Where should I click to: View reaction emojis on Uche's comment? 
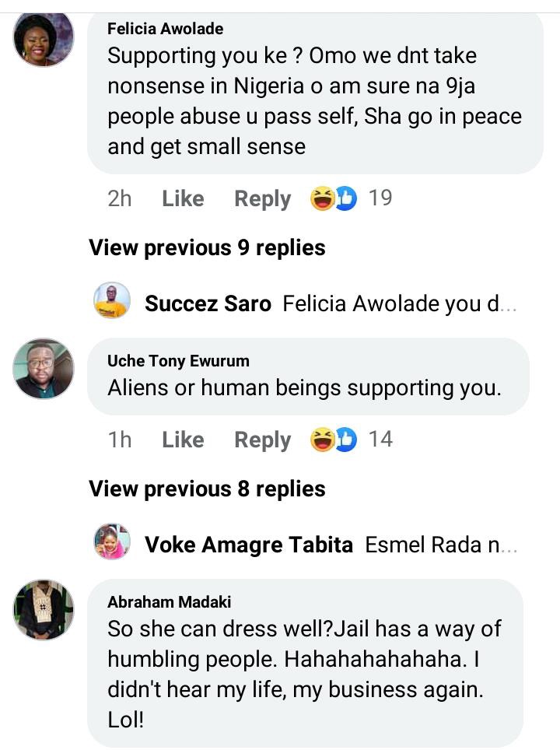tap(334, 440)
